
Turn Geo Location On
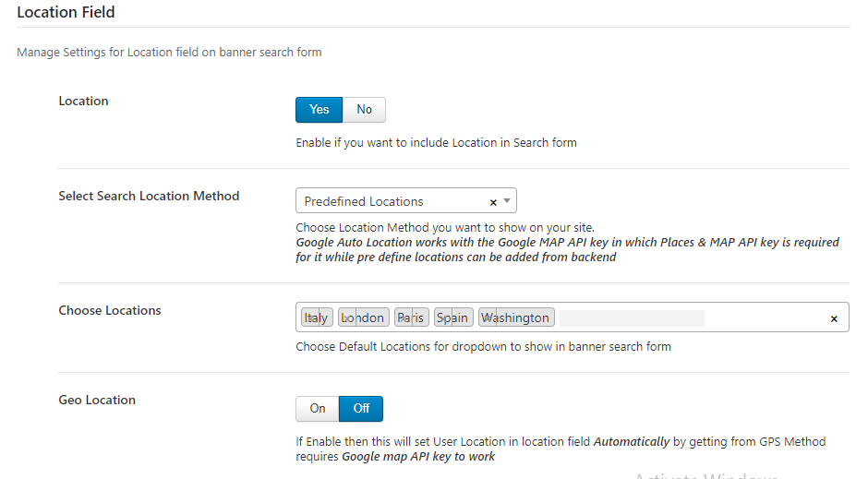tap(318, 409)
